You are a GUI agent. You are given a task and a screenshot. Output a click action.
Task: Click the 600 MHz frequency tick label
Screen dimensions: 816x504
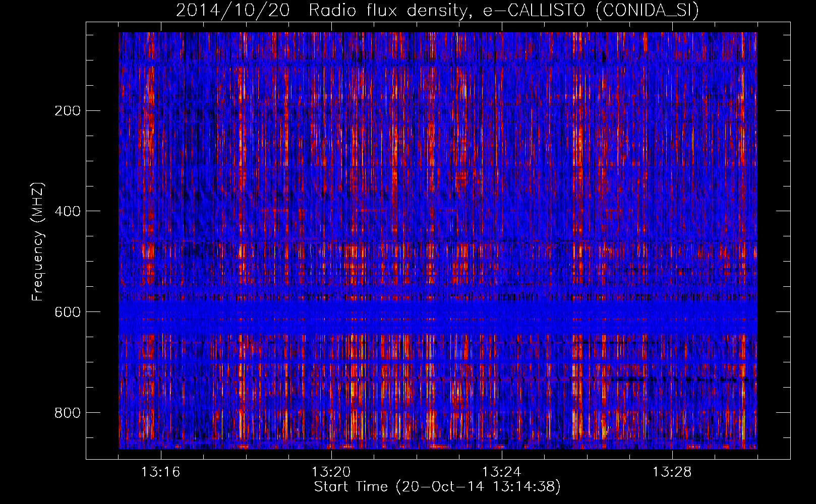[68, 312]
